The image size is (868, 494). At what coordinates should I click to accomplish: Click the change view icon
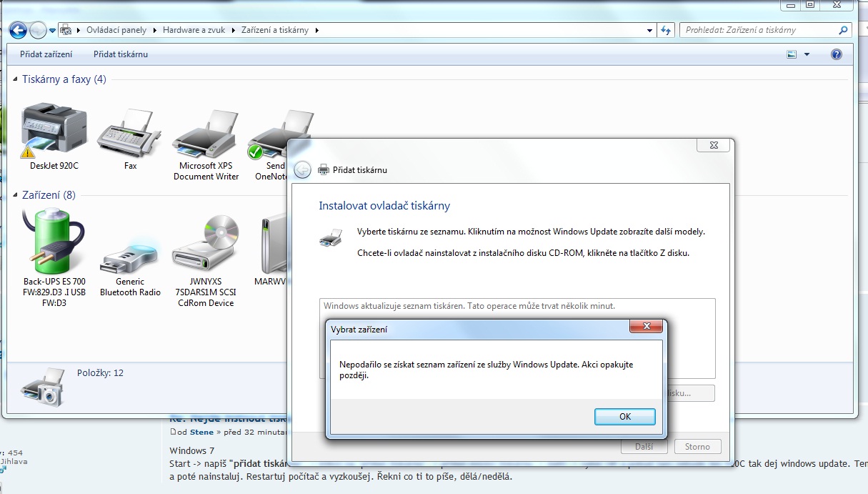point(792,54)
